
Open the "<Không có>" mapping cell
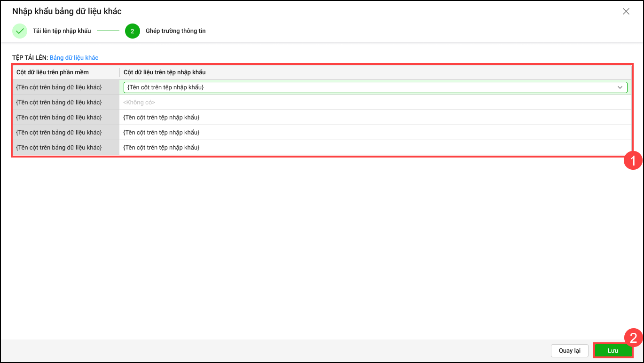click(375, 103)
